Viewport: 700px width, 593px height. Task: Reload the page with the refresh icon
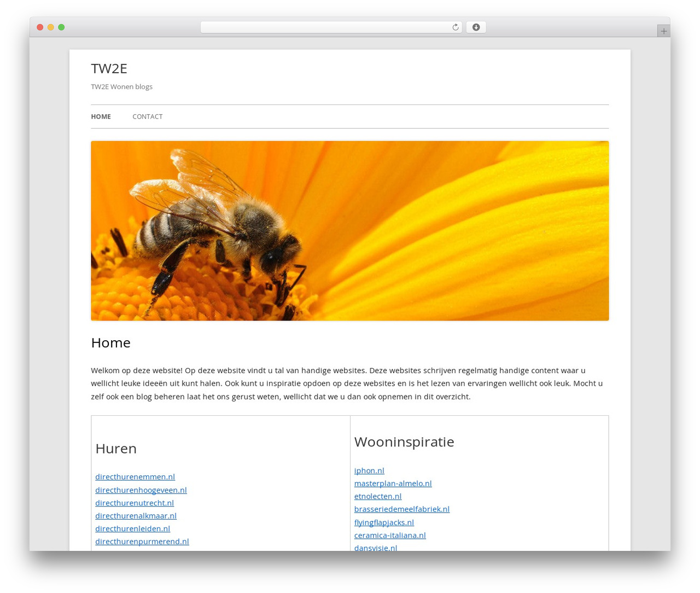coord(455,27)
